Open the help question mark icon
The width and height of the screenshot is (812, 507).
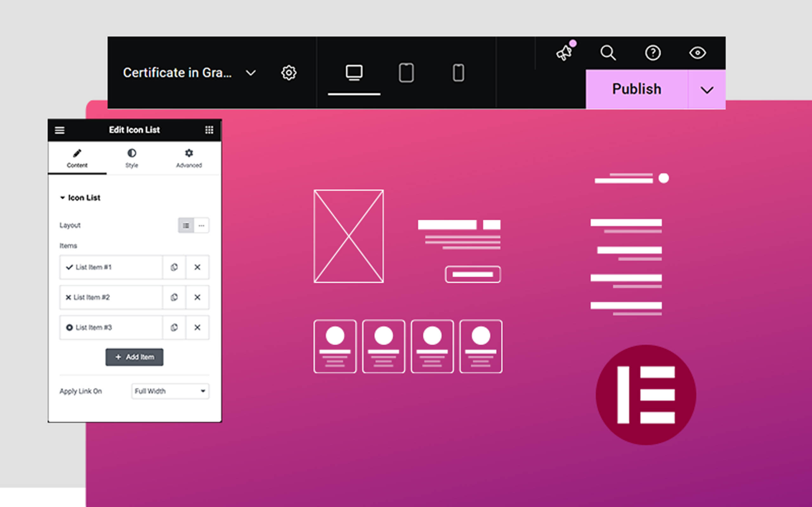pos(653,53)
